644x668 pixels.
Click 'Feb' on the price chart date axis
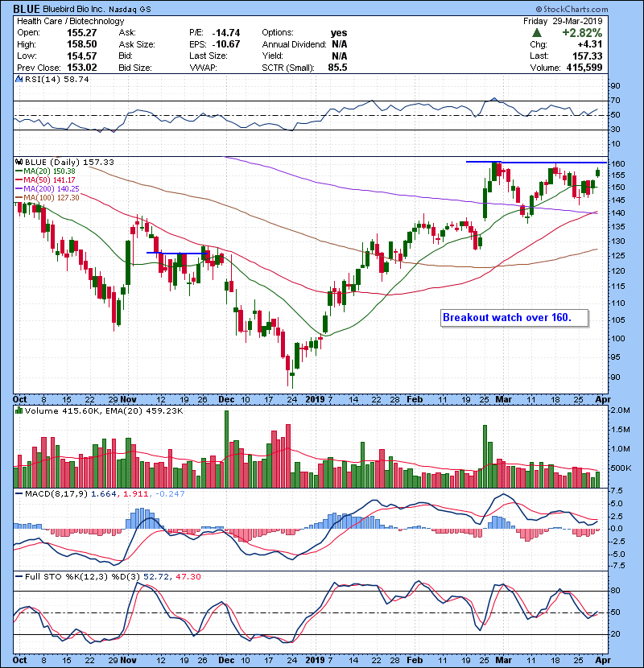415,400
